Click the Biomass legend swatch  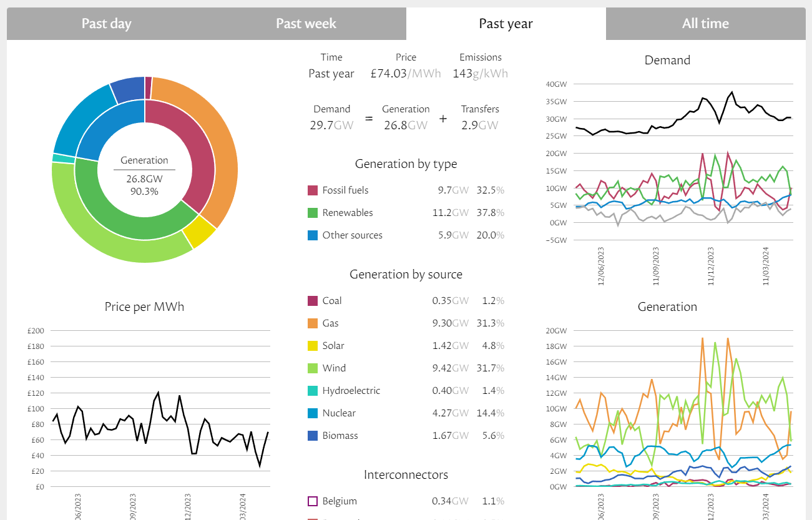313,436
